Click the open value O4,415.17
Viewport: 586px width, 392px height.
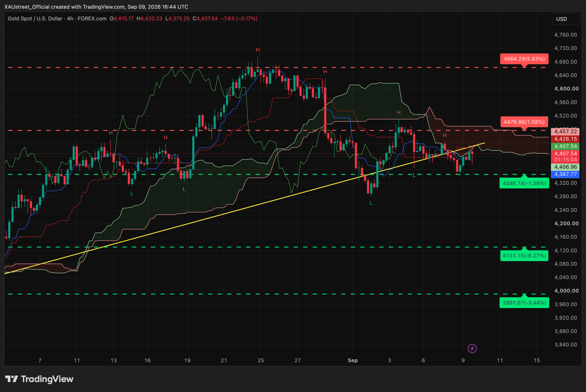click(x=122, y=19)
